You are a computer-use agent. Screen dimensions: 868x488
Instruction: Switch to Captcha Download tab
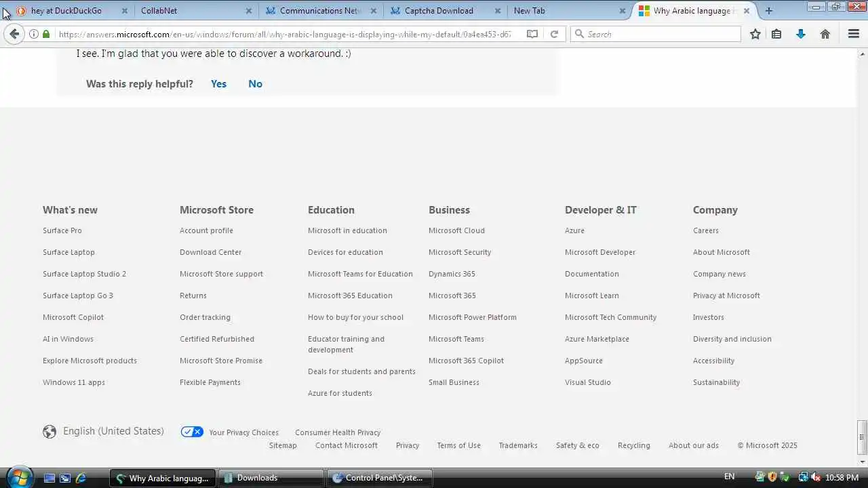click(x=439, y=11)
